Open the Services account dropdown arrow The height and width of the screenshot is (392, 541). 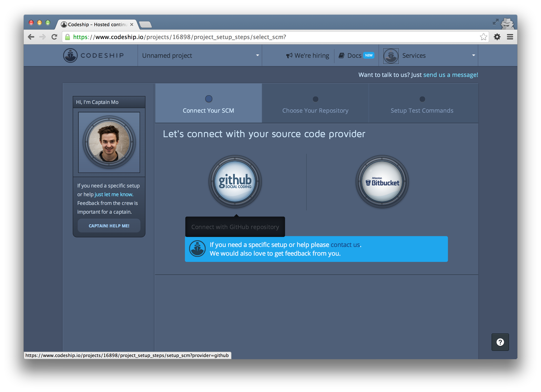[x=473, y=55]
